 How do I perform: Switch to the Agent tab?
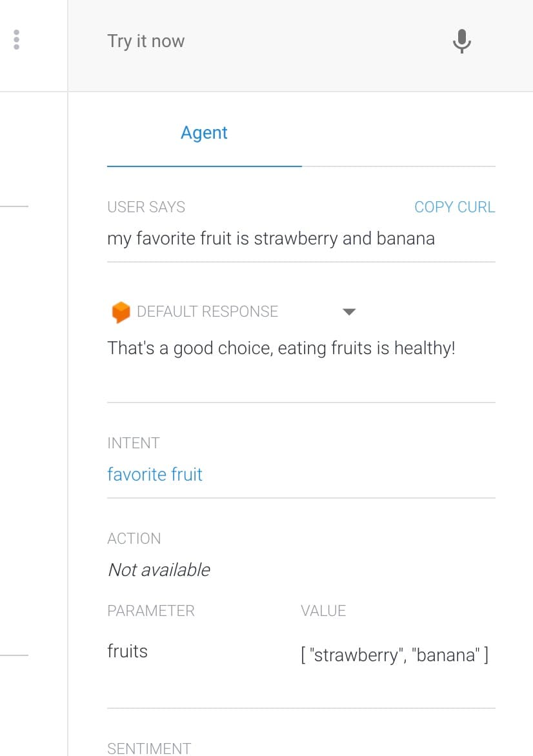[x=204, y=133]
